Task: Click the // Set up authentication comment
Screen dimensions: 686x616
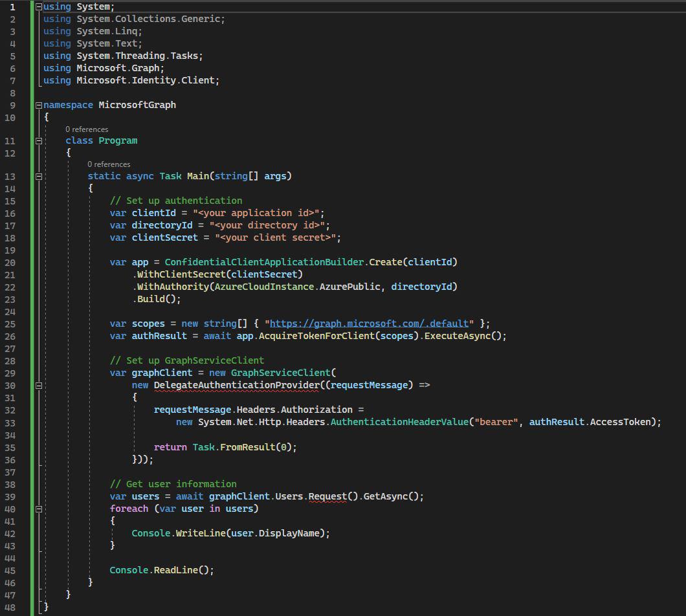Action: (x=176, y=201)
